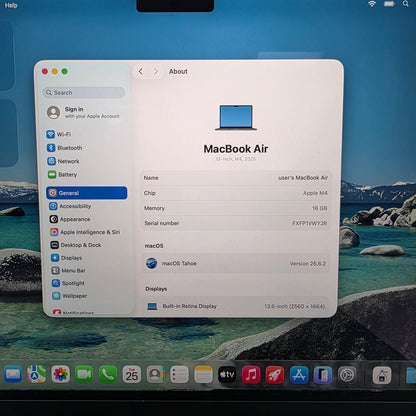Open Bluetooth settings in the sidebar
Viewport: 416px width, 416px height.
(65, 148)
